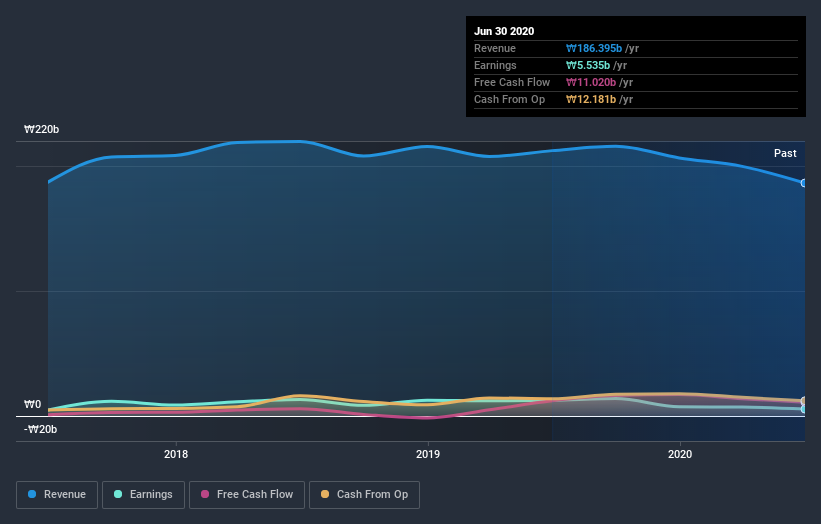Click the ₩220b y-axis label
Image resolution: width=821 pixels, height=524 pixels.
pyautogui.click(x=41, y=129)
